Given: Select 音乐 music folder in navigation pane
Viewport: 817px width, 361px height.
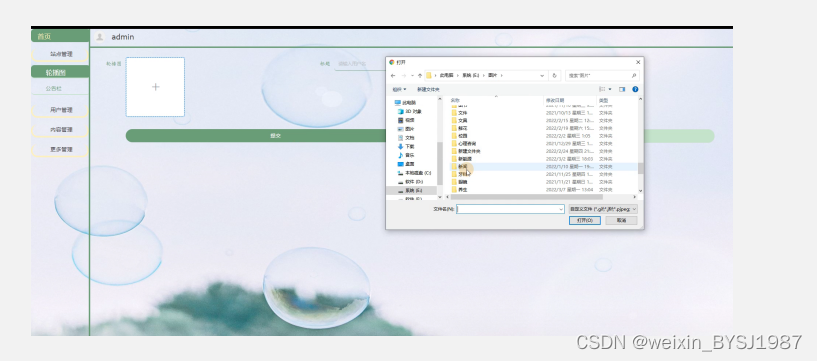Looking at the screenshot, I should 406,155.
